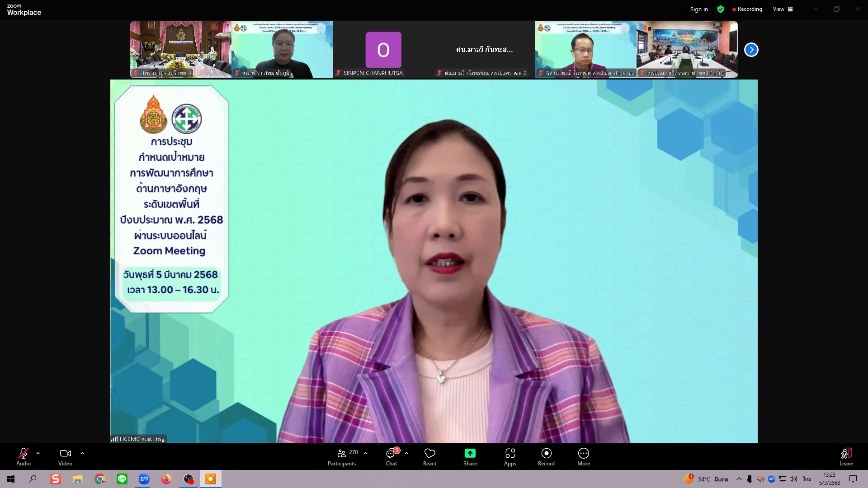868x488 pixels.
Task: Open the Apps panel
Action: pyautogui.click(x=510, y=456)
